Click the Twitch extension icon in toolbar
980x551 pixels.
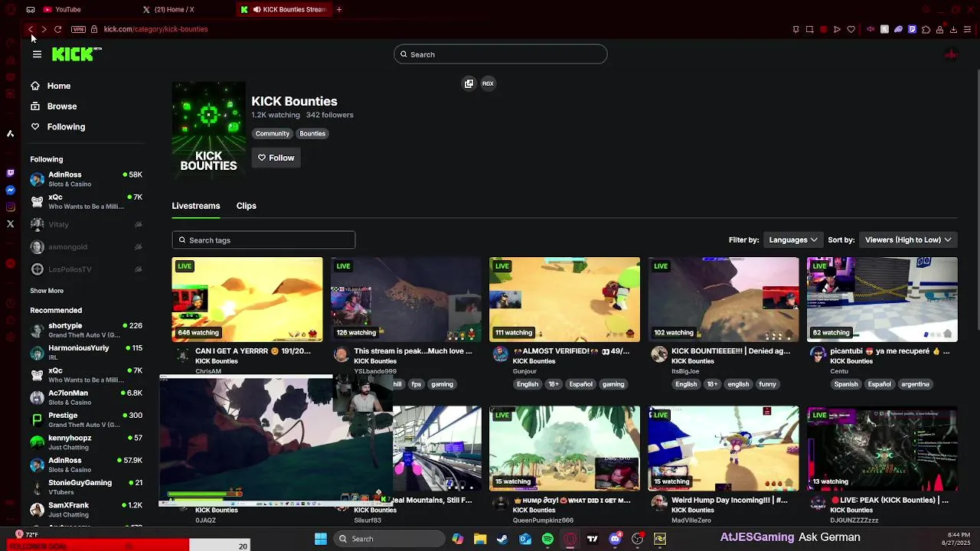point(912,29)
